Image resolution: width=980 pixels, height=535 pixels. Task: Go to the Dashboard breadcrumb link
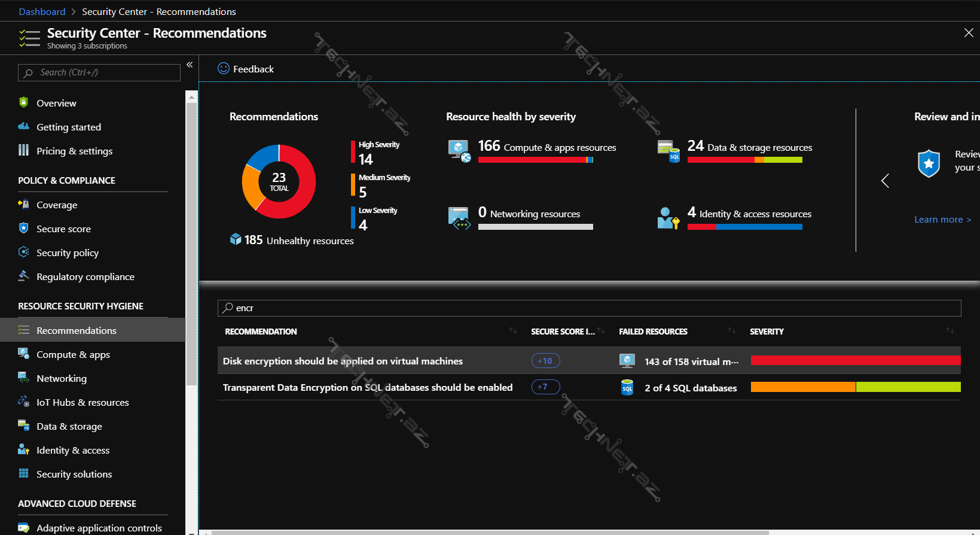[42, 11]
